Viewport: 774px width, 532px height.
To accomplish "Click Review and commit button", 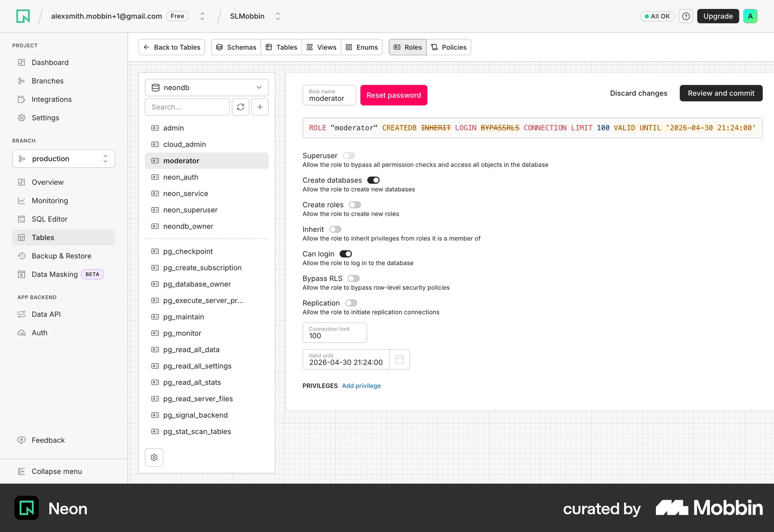I will (x=721, y=93).
